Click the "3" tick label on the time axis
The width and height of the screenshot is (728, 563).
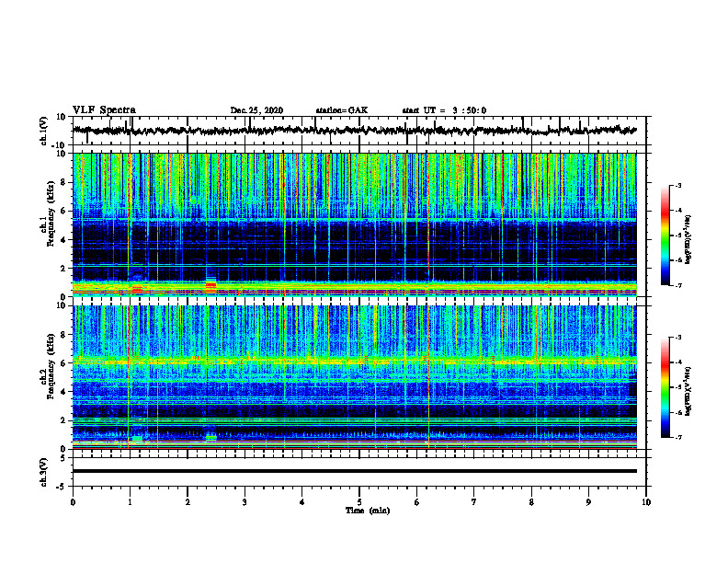point(245,502)
